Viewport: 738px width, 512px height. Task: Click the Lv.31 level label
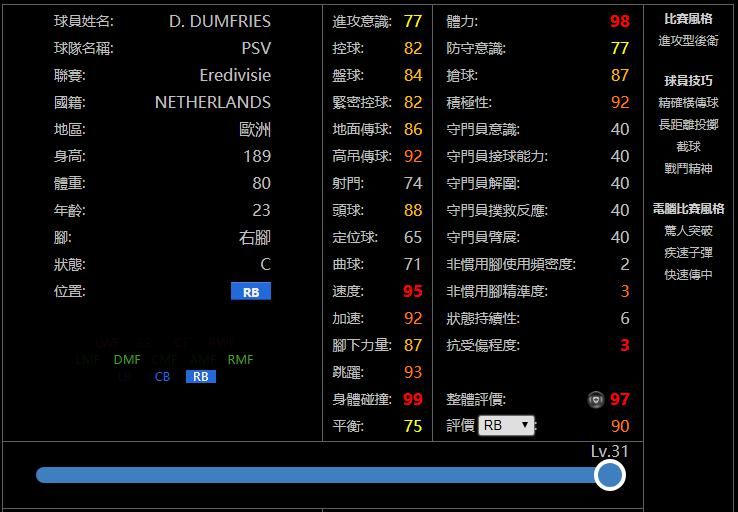click(610, 451)
